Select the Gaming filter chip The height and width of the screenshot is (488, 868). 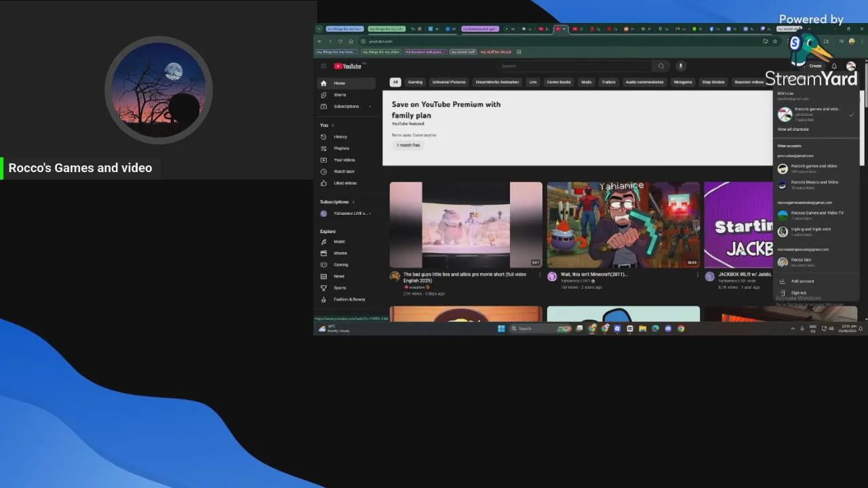[415, 82]
